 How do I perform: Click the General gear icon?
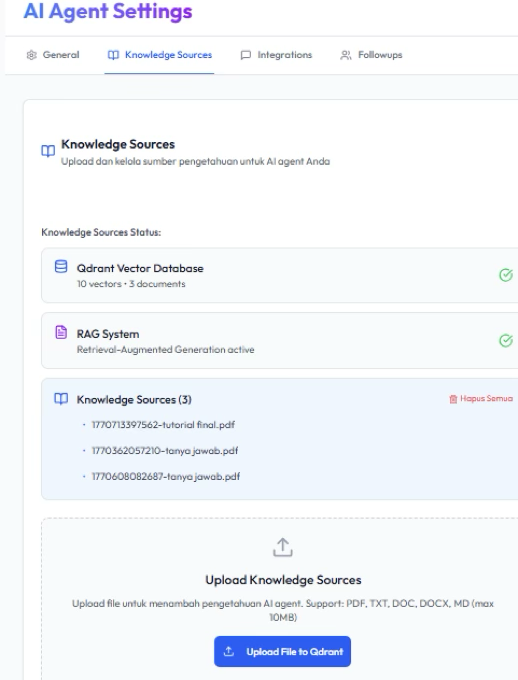coord(32,55)
